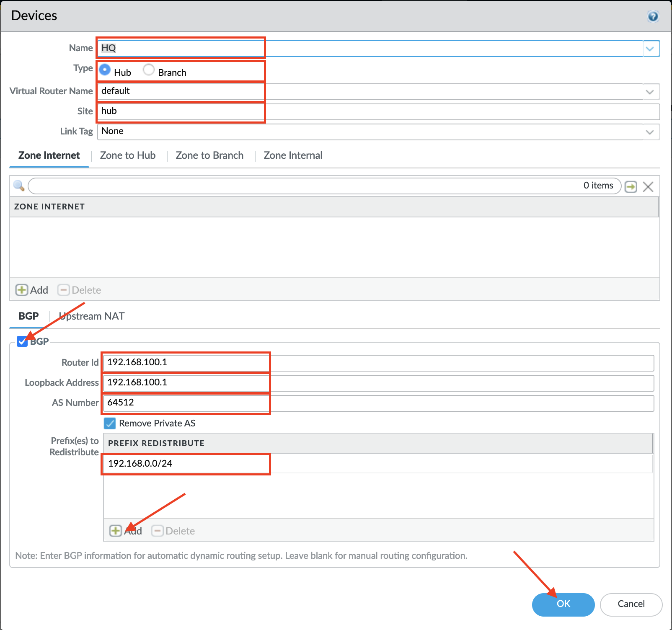Add a new Zone Internet entry
Viewport: 672px width, 630px height.
pos(31,289)
